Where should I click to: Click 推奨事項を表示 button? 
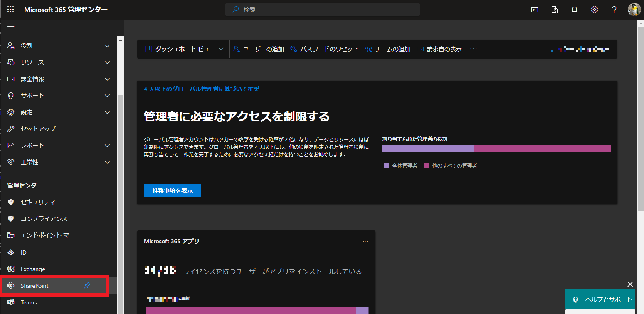click(x=173, y=190)
